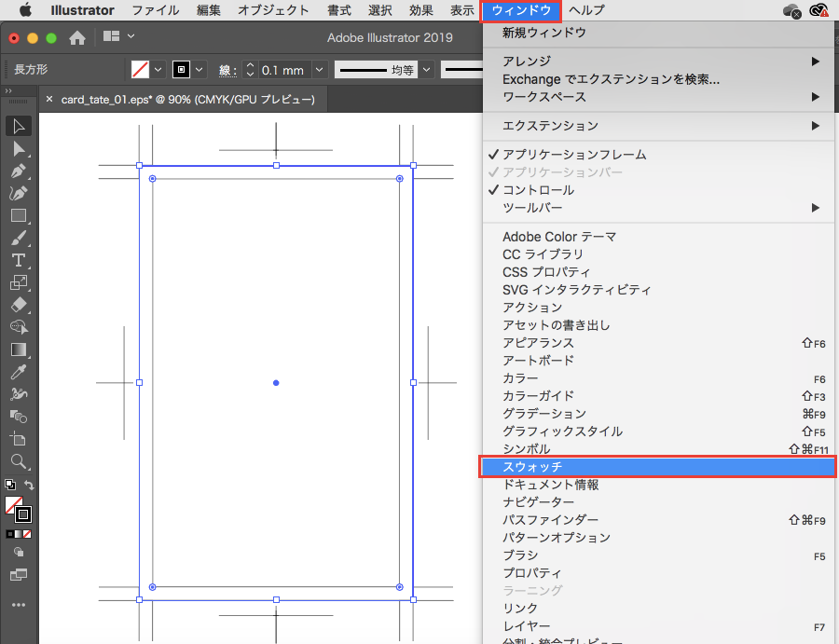This screenshot has height=644, width=839.
Task: Open stroke weight 0.1 mm dropdown
Action: 320,70
